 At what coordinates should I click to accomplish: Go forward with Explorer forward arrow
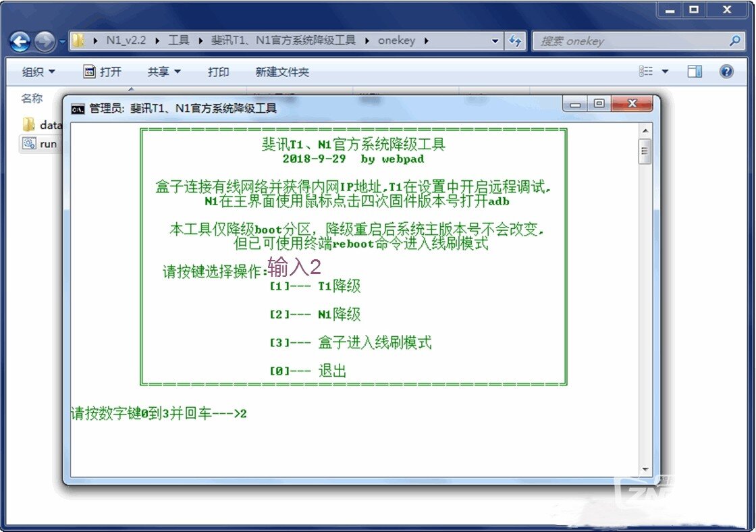pos(45,41)
